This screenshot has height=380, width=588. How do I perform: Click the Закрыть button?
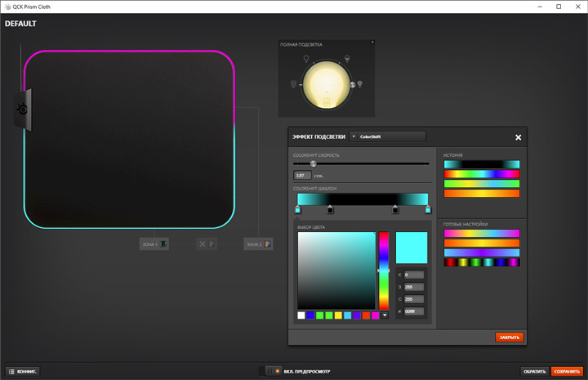pos(510,338)
